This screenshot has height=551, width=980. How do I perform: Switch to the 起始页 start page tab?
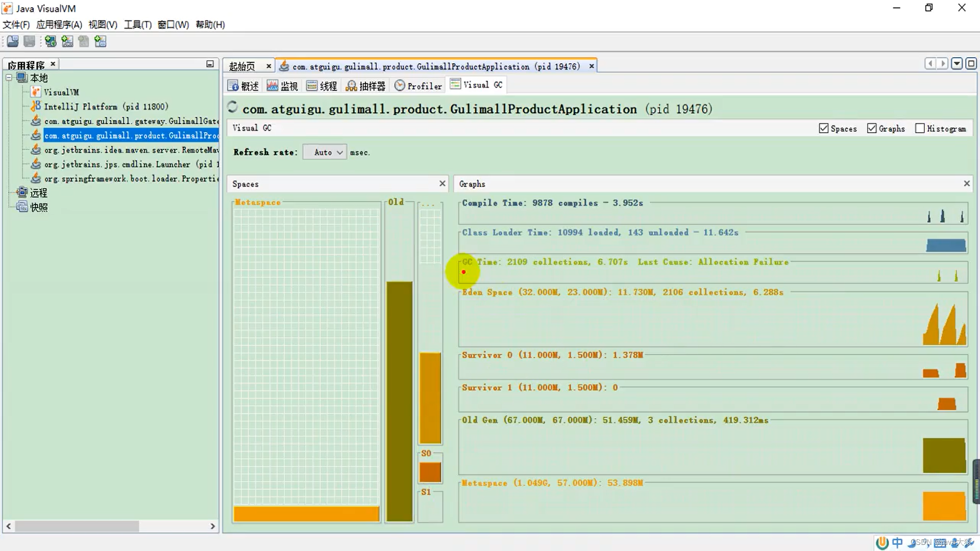(242, 66)
